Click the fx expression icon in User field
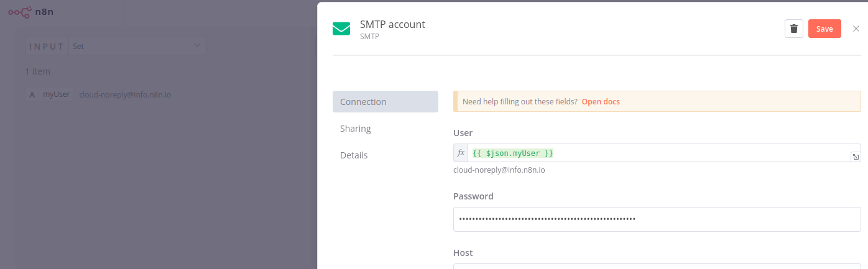The width and height of the screenshot is (868, 269). (x=461, y=153)
